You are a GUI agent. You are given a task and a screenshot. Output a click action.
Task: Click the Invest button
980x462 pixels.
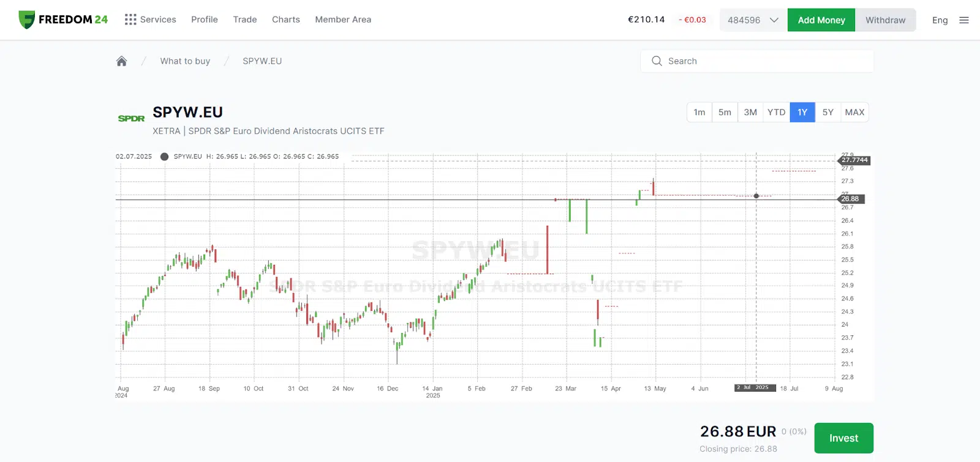coord(843,438)
